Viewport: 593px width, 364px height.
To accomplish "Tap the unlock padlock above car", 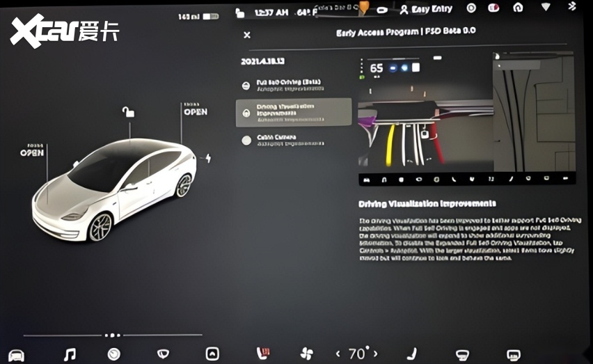I will (x=128, y=111).
